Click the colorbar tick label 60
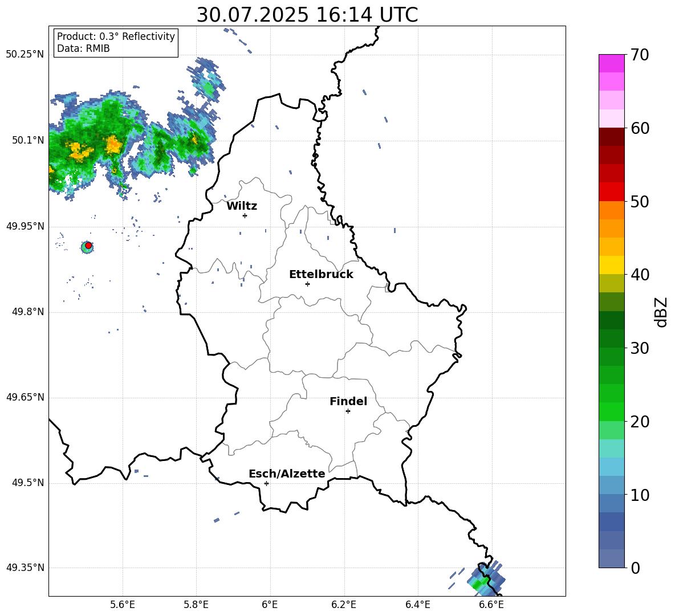Screen dimensions: 675x616 tap(640, 128)
